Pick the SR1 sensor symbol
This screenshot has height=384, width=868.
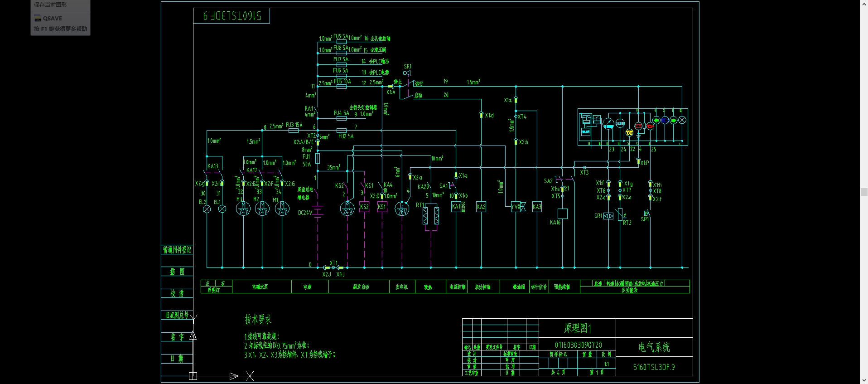click(608, 216)
